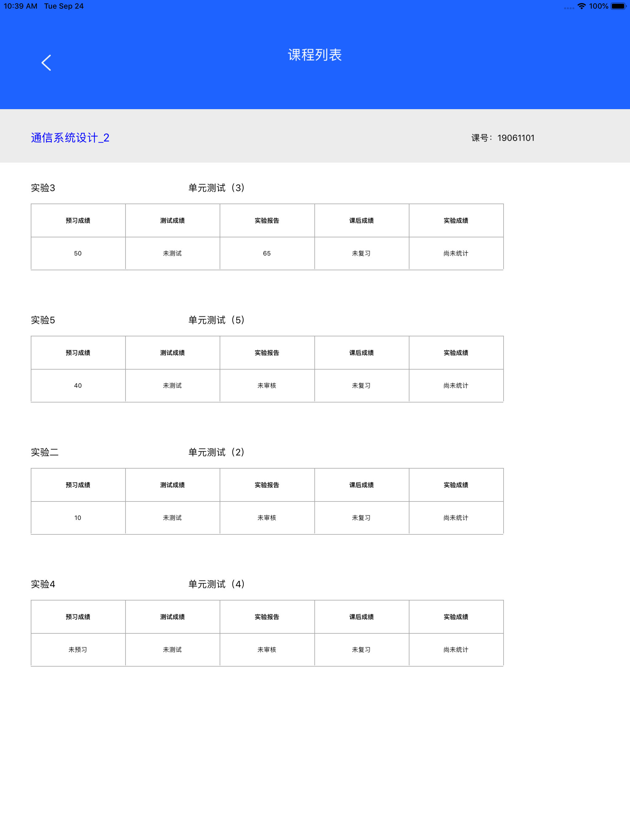Click 预习成绩 header in 实验4 table

point(78,617)
